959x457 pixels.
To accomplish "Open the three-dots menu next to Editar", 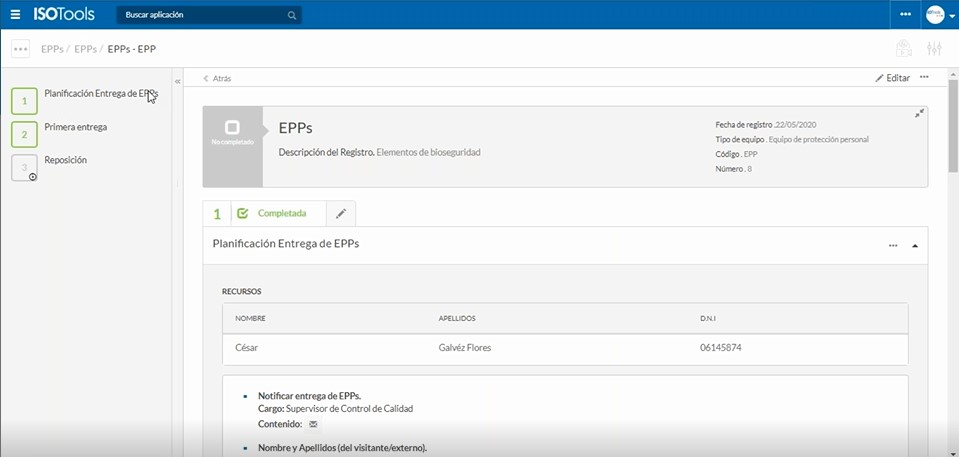I will point(924,77).
